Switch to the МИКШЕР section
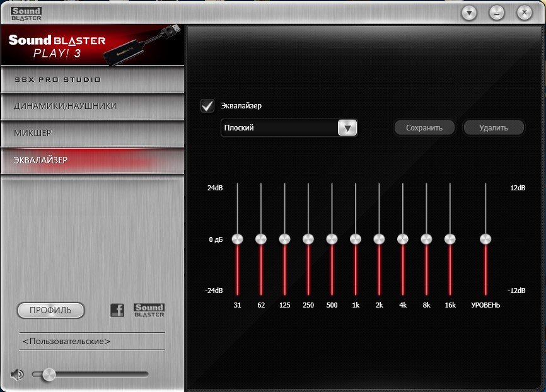546x392 pixels. tap(93, 134)
